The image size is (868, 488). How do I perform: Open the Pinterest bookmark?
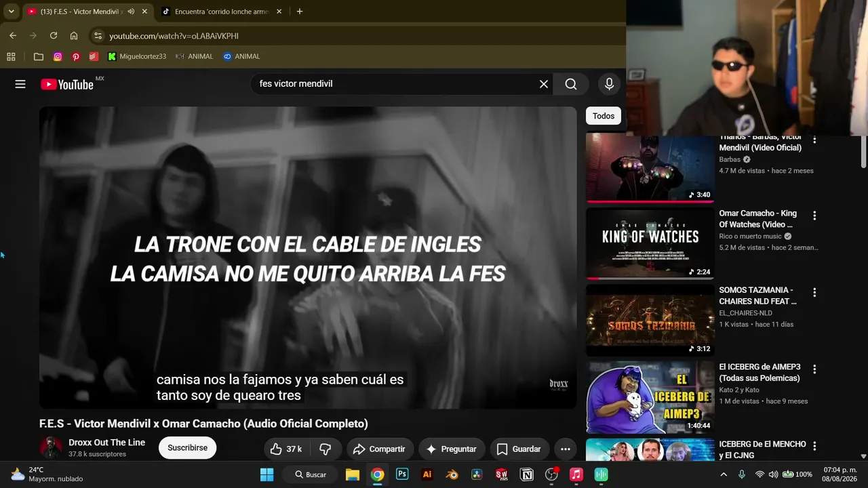76,56
